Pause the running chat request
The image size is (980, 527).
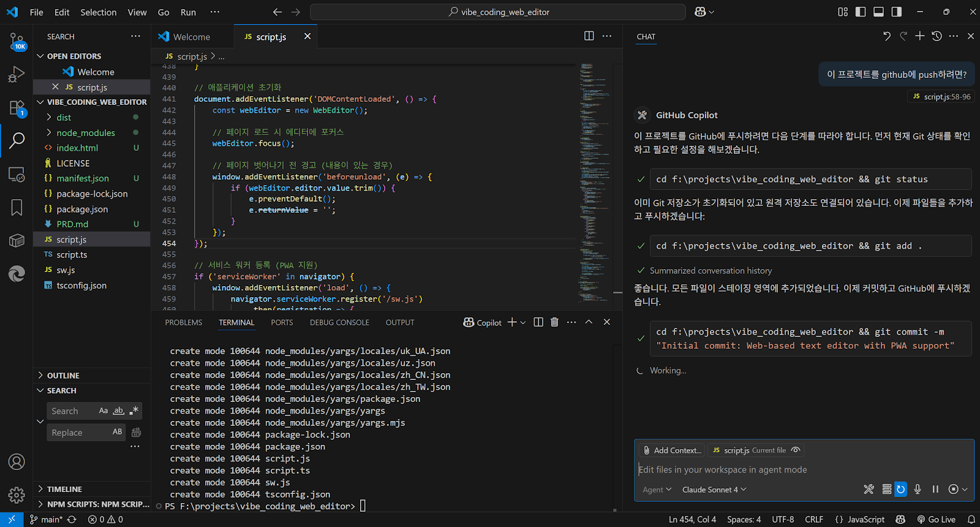[x=935, y=489]
